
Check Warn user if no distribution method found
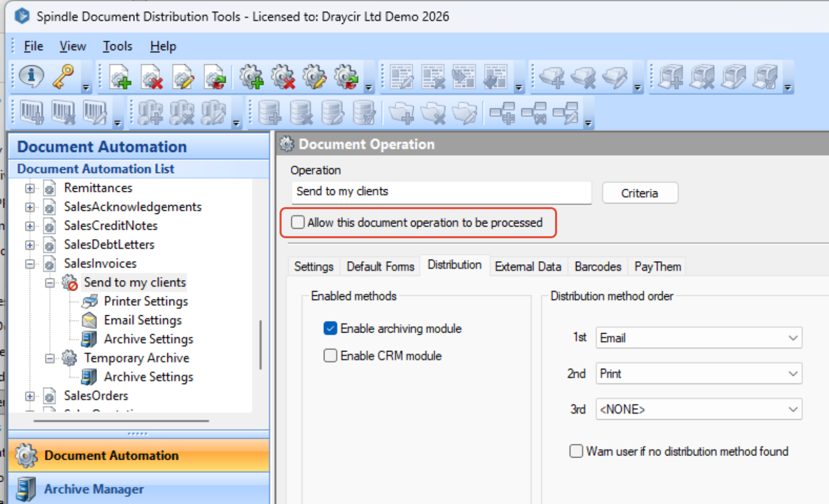576,451
